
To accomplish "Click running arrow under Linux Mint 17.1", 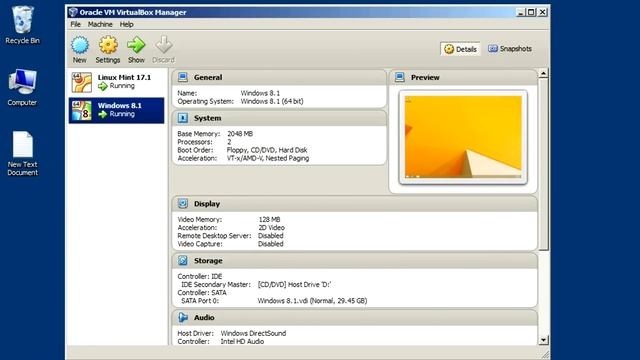I will tap(103, 86).
